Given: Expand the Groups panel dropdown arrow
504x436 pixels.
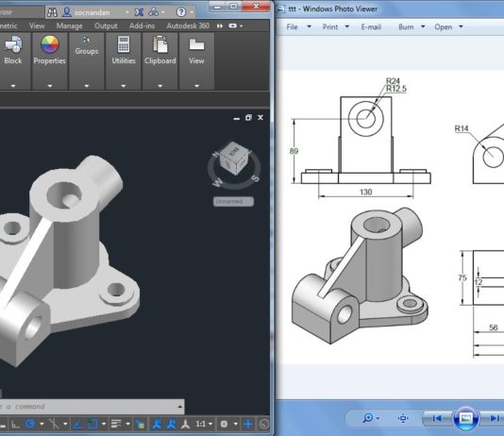Looking at the screenshot, I should pyautogui.click(x=87, y=86).
